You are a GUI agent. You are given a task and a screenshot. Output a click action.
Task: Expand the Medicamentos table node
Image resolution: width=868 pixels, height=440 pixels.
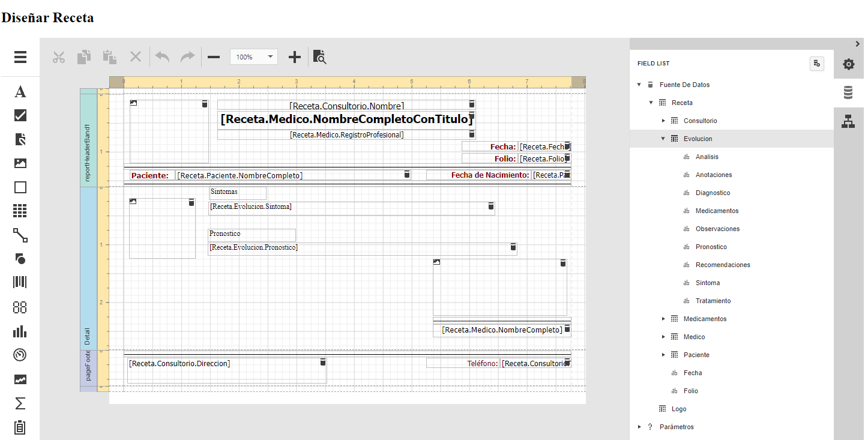point(663,319)
